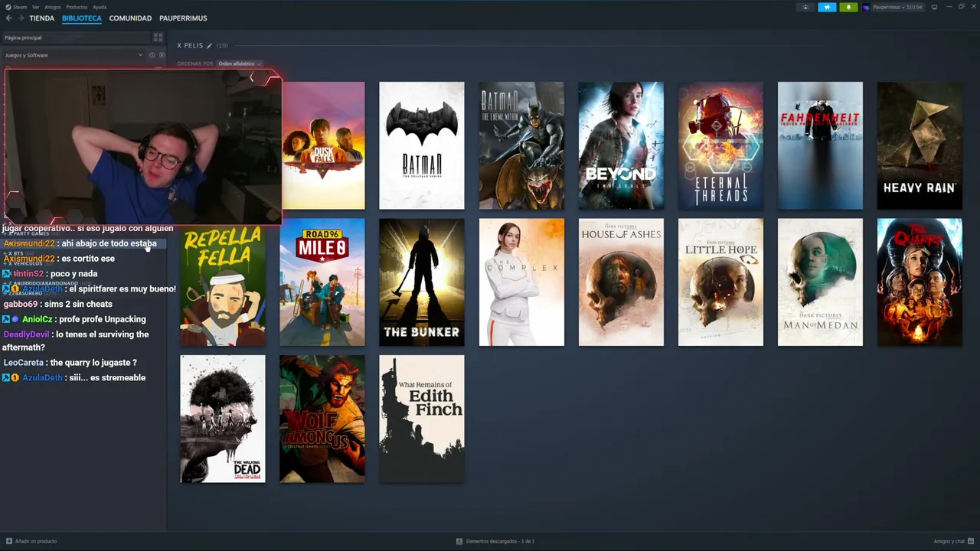Screen dimensions: 980x551
Task: Open The Wolf Among Us cover
Action: pos(322,419)
